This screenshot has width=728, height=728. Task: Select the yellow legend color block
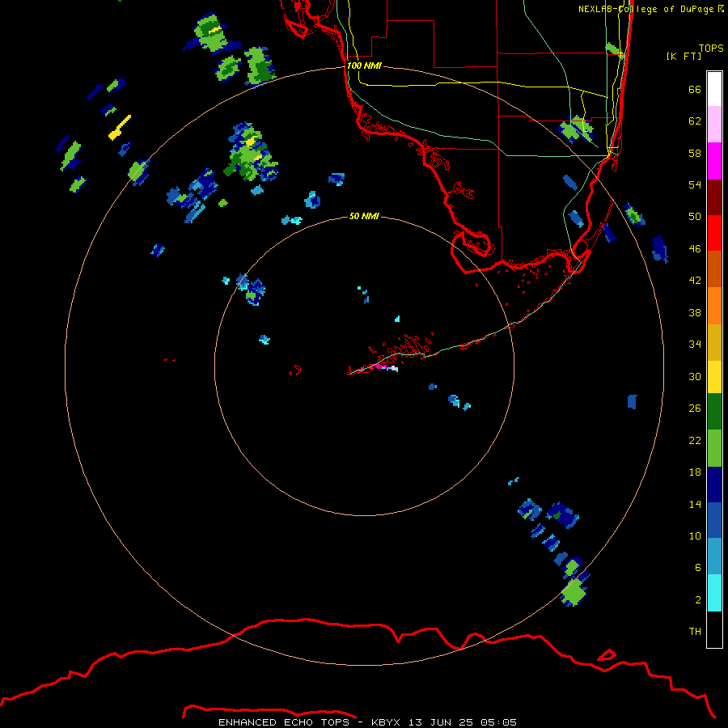click(714, 377)
